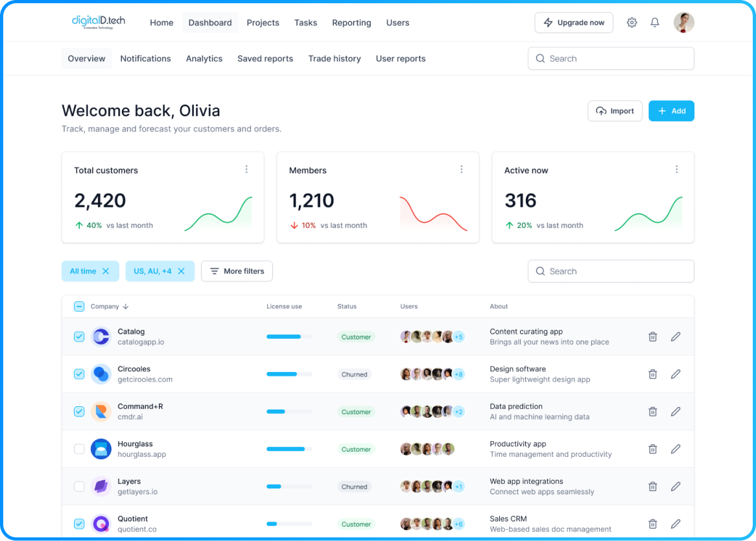Expand the More filters options
The height and width of the screenshot is (541, 756).
237,271
